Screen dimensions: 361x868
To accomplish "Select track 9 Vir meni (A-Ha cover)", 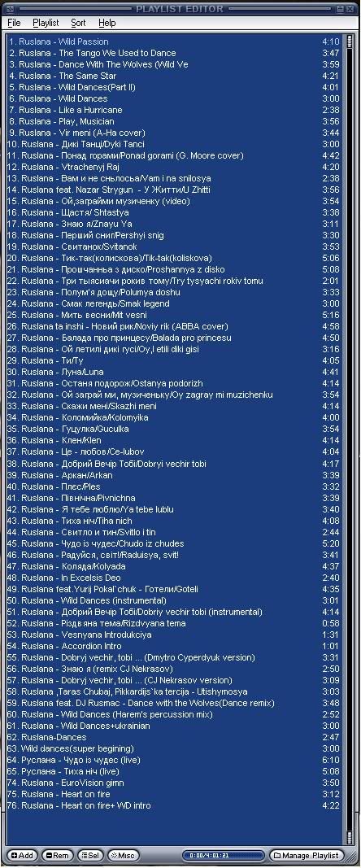I will coord(175,133).
